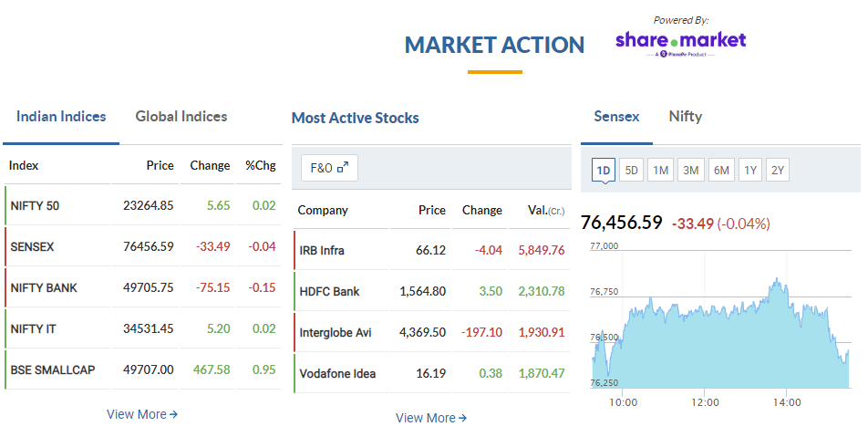This screenshot has width=868, height=437.
Task: Click the %Chg column header
Action: 261,166
